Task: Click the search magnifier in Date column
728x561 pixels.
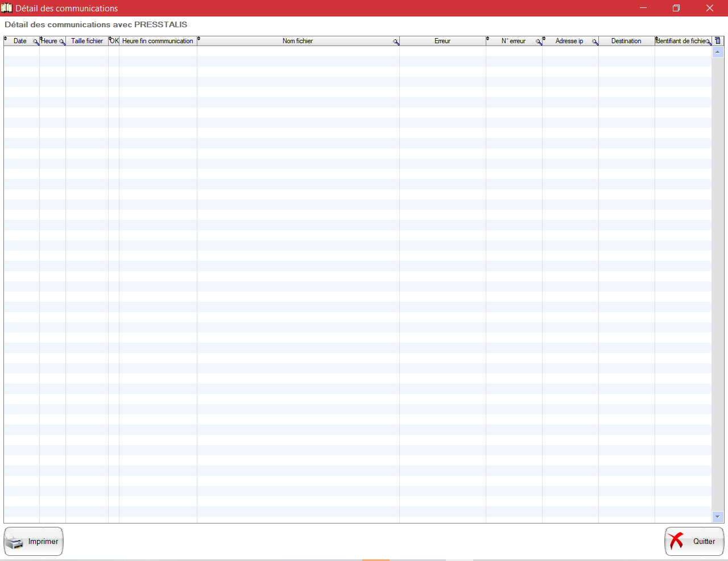Action: click(36, 42)
